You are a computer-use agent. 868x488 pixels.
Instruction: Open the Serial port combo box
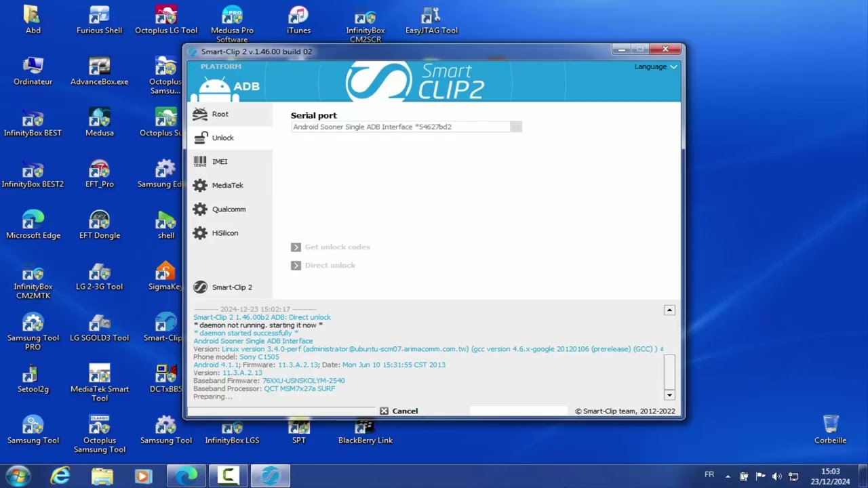coord(406,127)
